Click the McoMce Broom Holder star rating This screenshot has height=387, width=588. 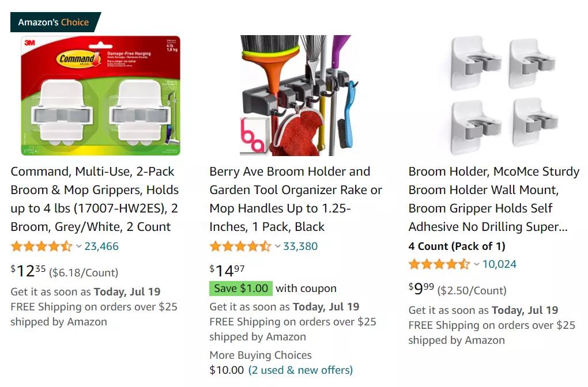pos(439,264)
